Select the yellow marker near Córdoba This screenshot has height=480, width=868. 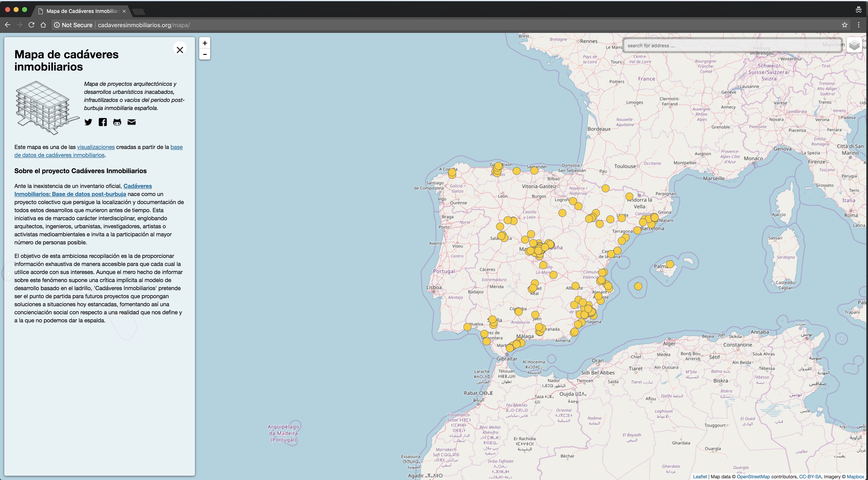click(x=519, y=312)
